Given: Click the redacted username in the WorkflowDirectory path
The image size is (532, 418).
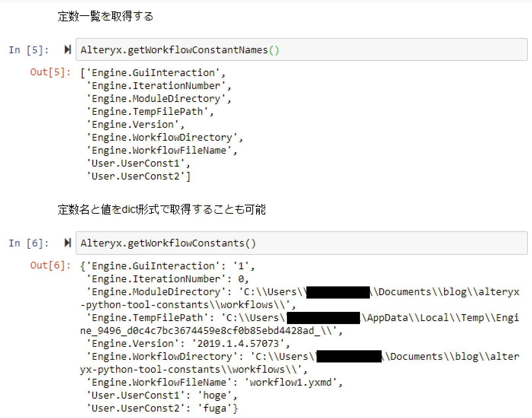Looking at the screenshot, I should 349,357.
